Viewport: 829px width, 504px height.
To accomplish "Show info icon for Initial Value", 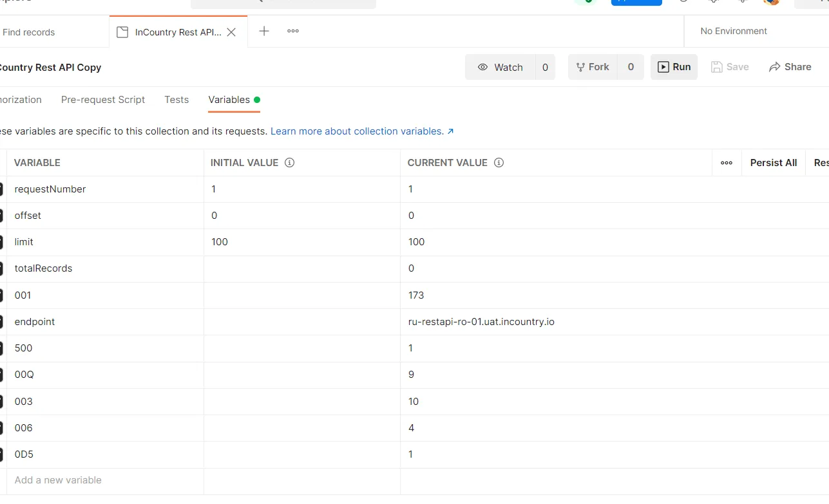I will (x=289, y=163).
